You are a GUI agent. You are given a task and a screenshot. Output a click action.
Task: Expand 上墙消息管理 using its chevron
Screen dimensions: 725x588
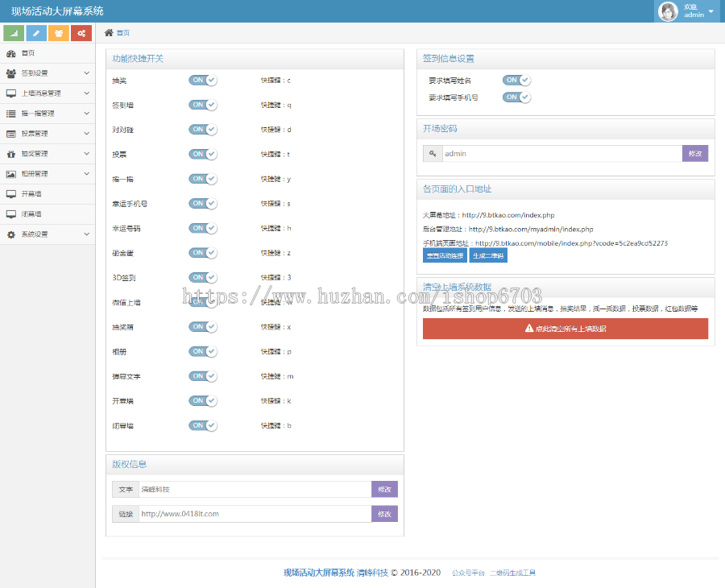pyautogui.click(x=86, y=93)
